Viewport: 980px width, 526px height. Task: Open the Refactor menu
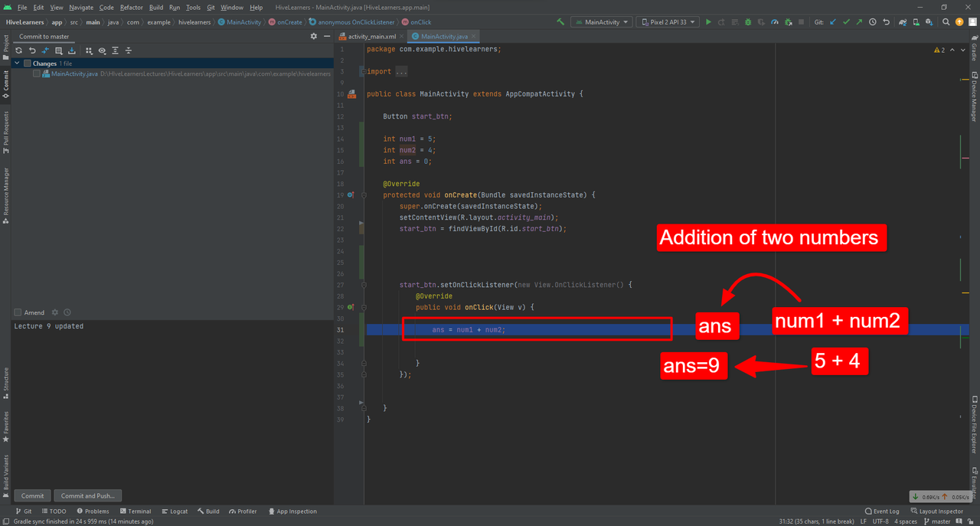pyautogui.click(x=131, y=7)
